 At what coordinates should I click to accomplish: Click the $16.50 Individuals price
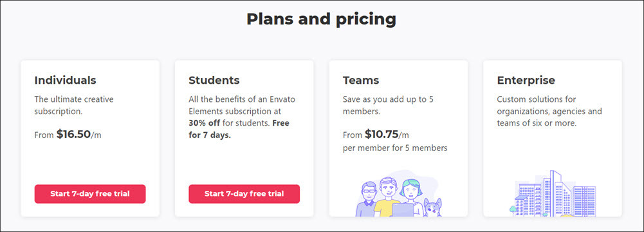73,134
